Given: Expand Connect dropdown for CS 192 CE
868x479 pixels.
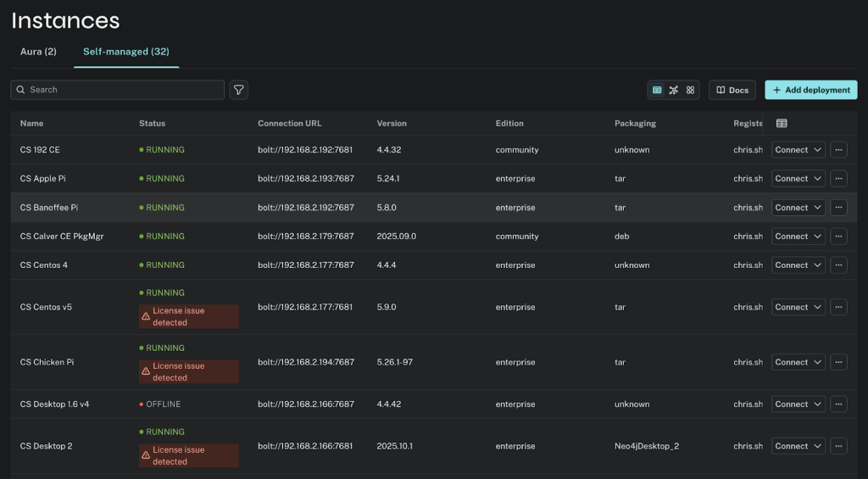Looking at the screenshot, I should [x=818, y=149].
